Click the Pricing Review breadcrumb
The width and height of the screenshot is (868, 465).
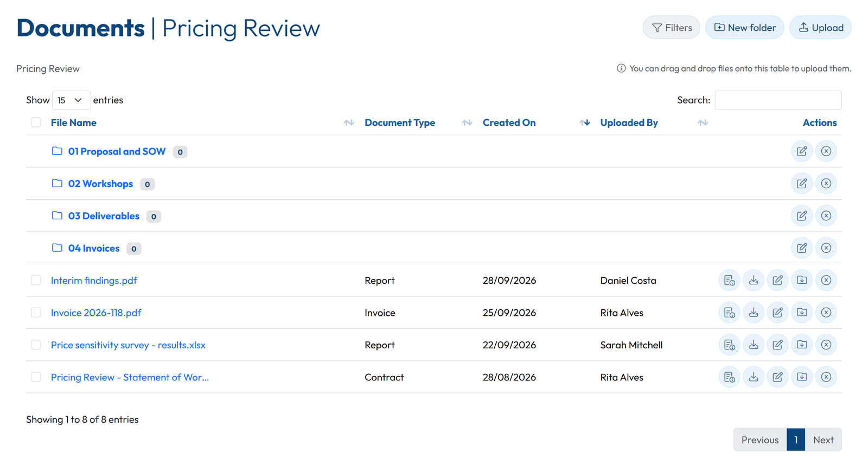click(48, 69)
